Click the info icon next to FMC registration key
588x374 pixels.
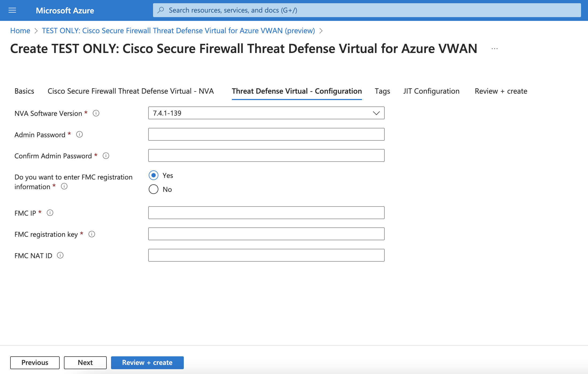tap(93, 234)
